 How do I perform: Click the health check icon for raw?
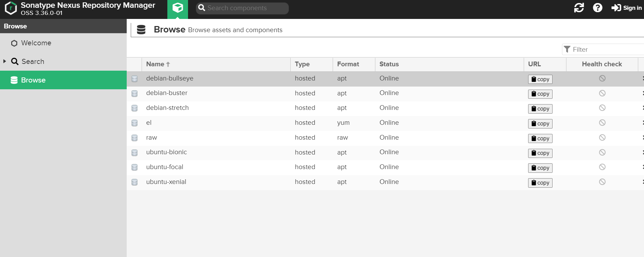point(602,138)
